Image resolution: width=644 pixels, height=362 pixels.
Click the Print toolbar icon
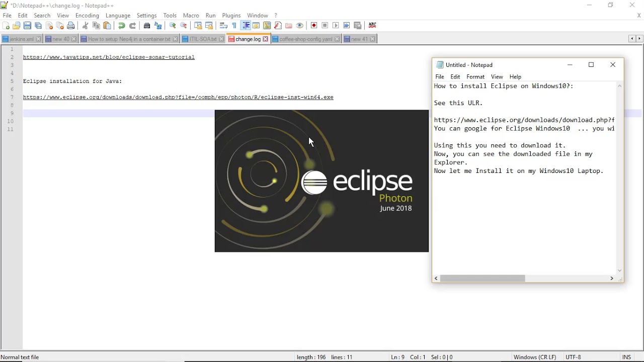click(x=71, y=26)
